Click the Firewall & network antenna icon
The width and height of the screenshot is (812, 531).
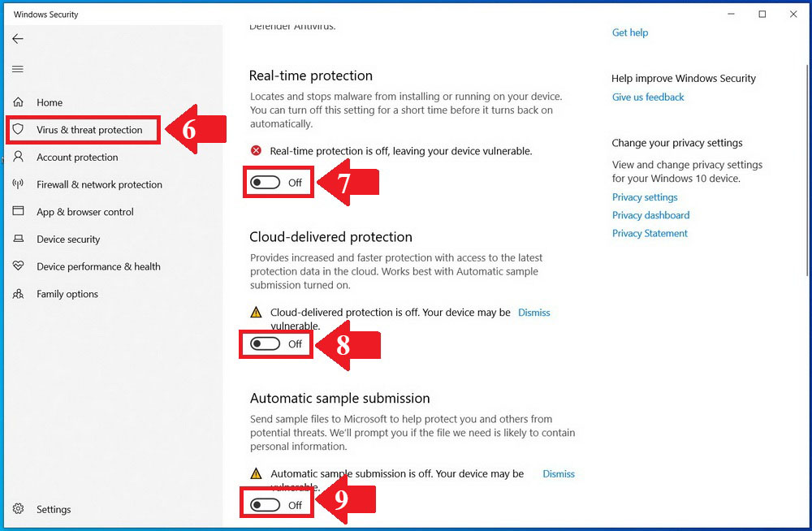point(18,184)
